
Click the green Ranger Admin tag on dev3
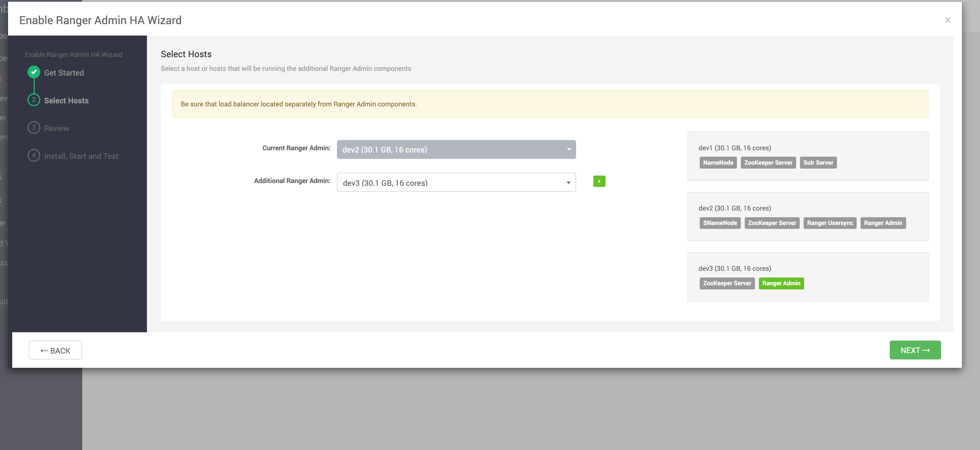[x=781, y=283]
